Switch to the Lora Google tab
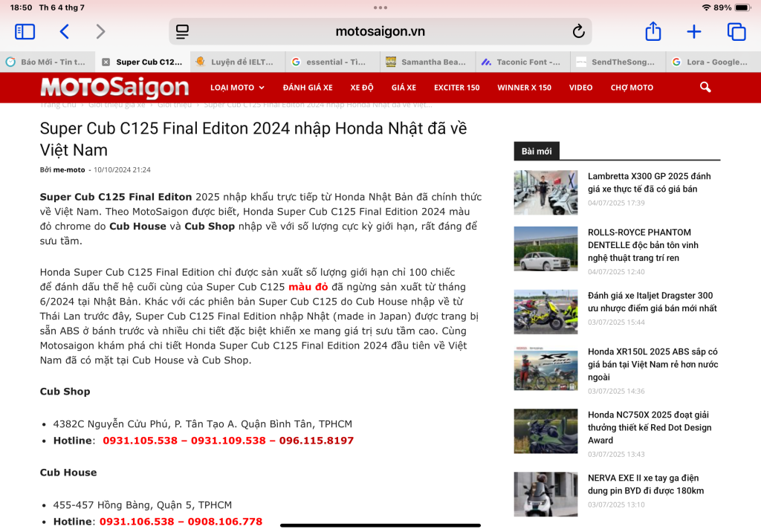This screenshot has width=761, height=532. click(x=713, y=62)
